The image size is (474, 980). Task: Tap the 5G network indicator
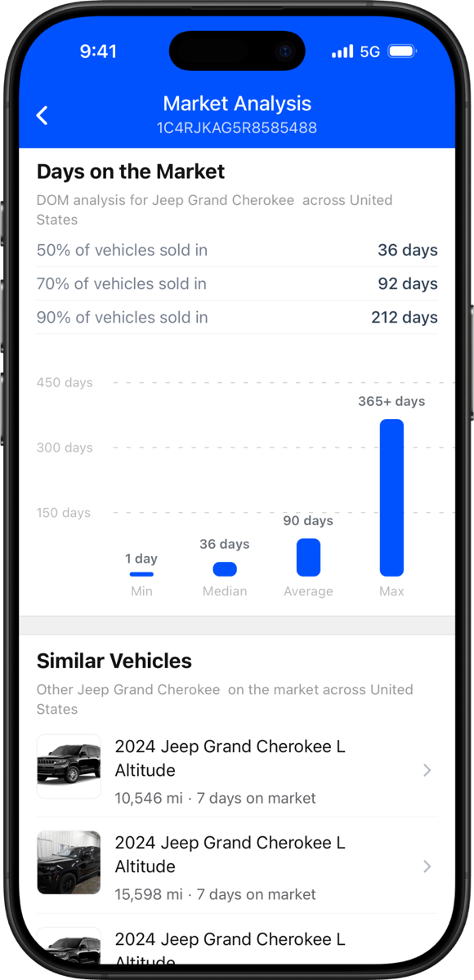tap(369, 51)
